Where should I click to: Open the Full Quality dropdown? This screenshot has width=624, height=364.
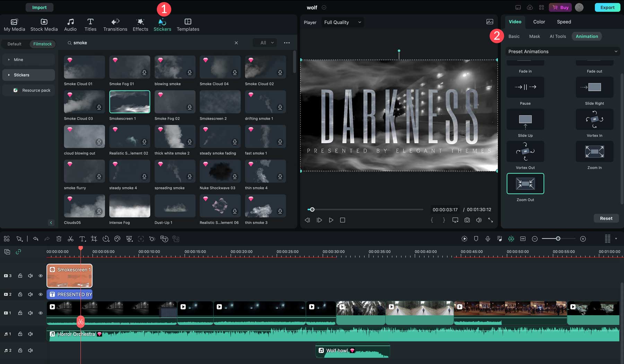[343, 23]
